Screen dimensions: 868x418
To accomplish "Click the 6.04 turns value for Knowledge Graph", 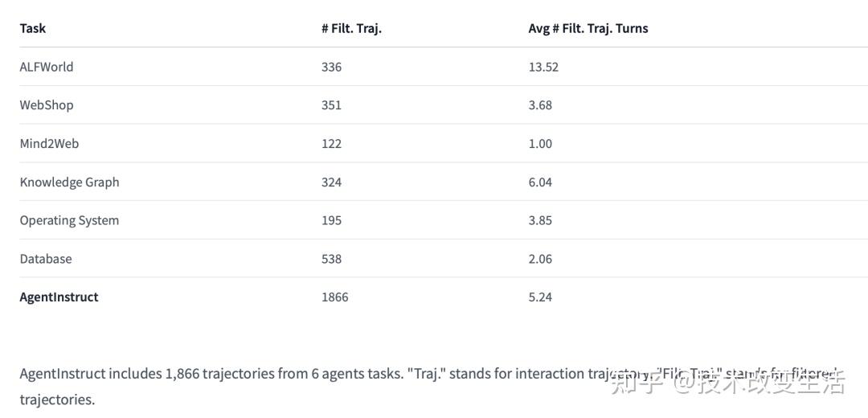I will pos(540,182).
